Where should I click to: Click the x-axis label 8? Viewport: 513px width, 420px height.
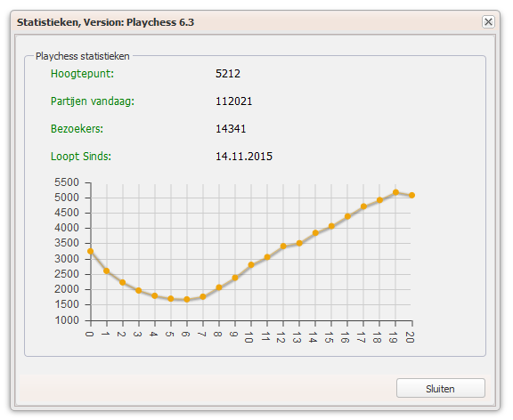coord(217,334)
